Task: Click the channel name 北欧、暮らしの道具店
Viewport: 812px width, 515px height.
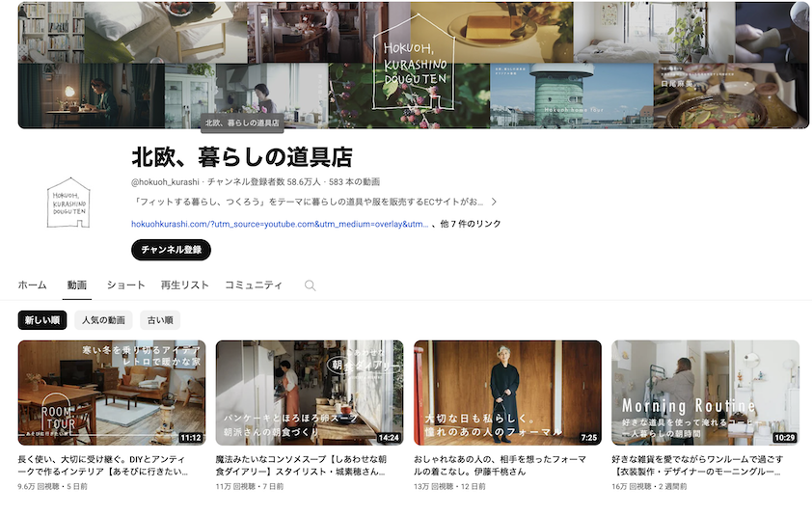Action: point(242,157)
